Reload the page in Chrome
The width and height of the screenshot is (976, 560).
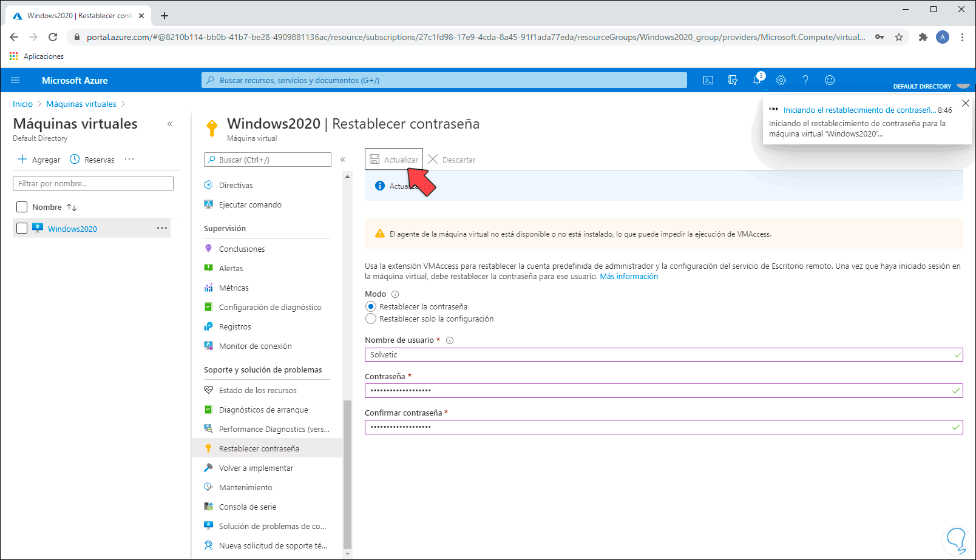[53, 37]
